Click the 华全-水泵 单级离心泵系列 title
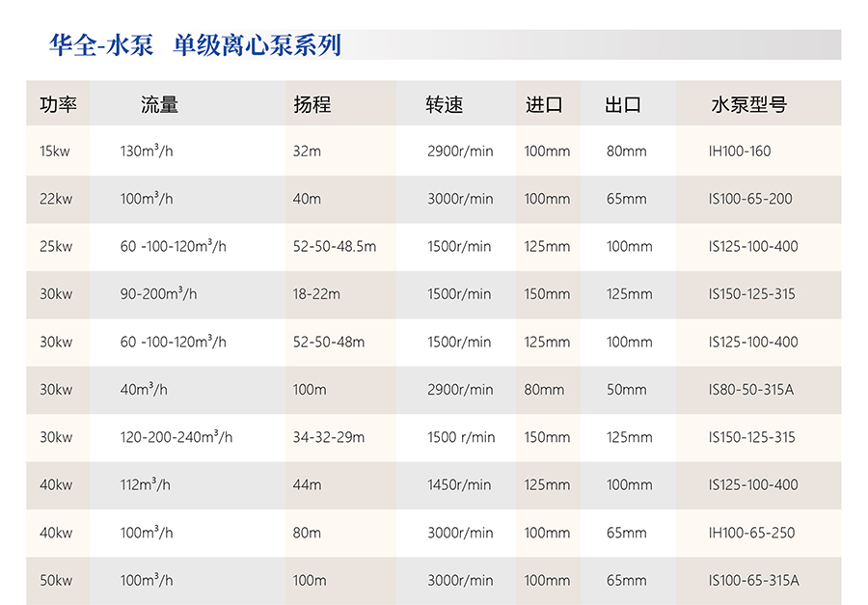 click(195, 44)
